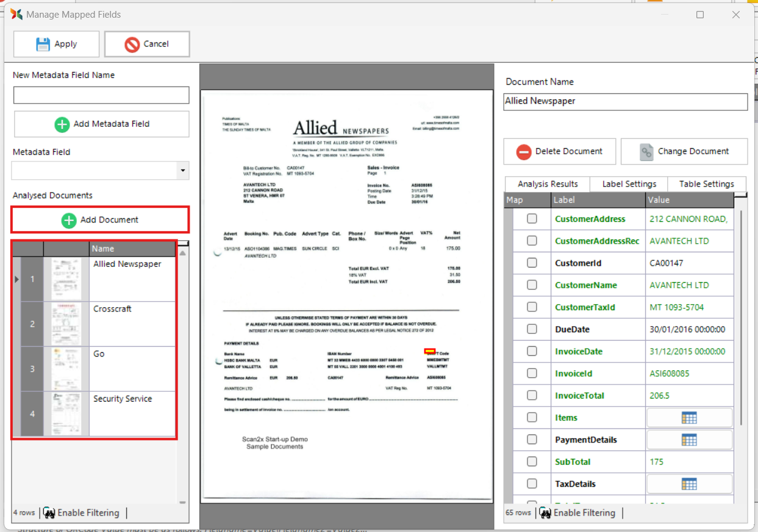Image resolution: width=758 pixels, height=532 pixels.
Task: Click the New Metadata Field Name input
Action: tap(101, 95)
